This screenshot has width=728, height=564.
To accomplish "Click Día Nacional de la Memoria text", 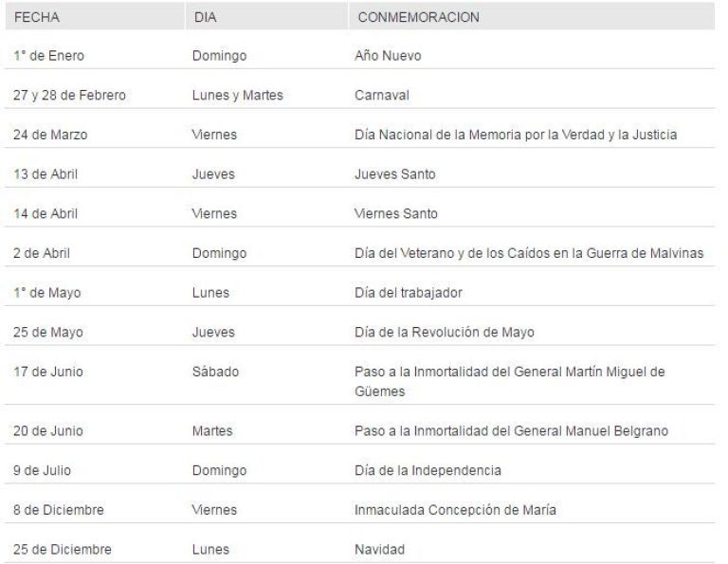I will (516, 135).
